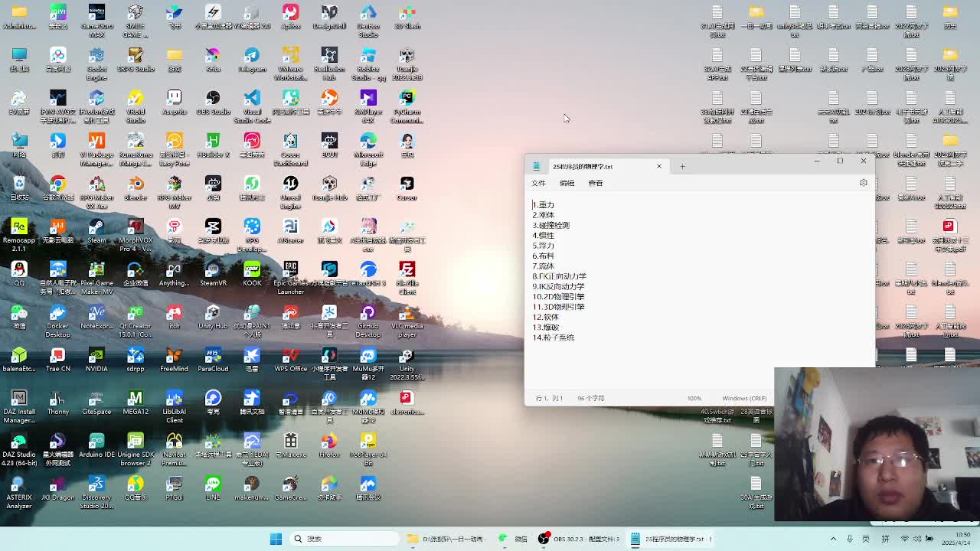Select the QQ desktop icon
Viewport: 980px width, 551px height.
tap(19, 274)
